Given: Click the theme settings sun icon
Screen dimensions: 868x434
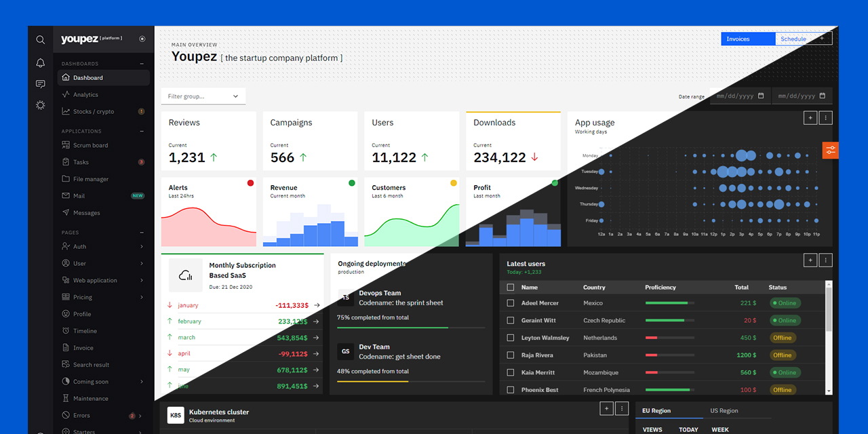Looking at the screenshot, I should [41, 105].
